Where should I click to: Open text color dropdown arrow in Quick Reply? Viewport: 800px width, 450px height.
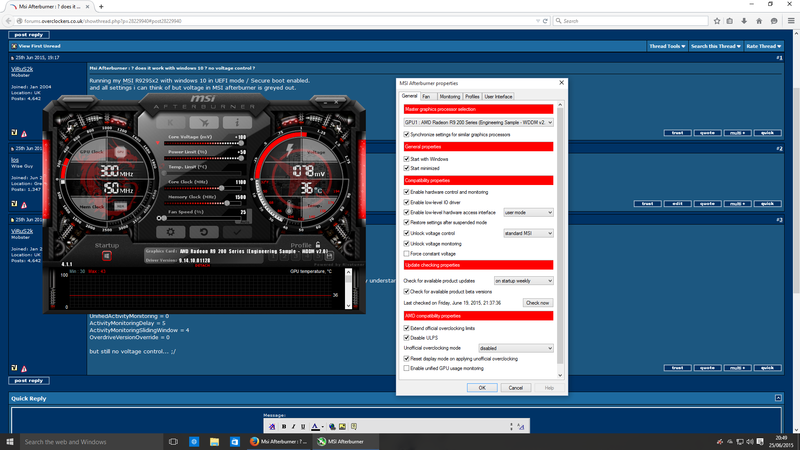tap(322, 427)
